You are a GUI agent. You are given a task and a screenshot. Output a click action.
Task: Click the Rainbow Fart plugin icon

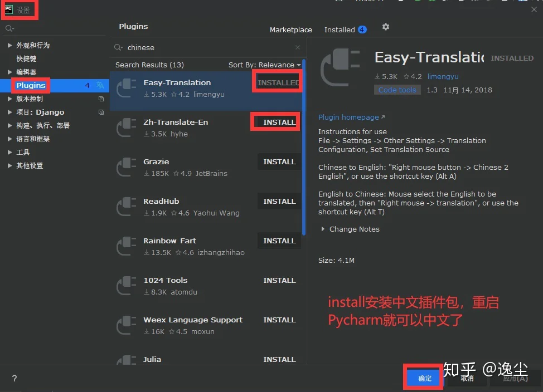tap(127, 246)
